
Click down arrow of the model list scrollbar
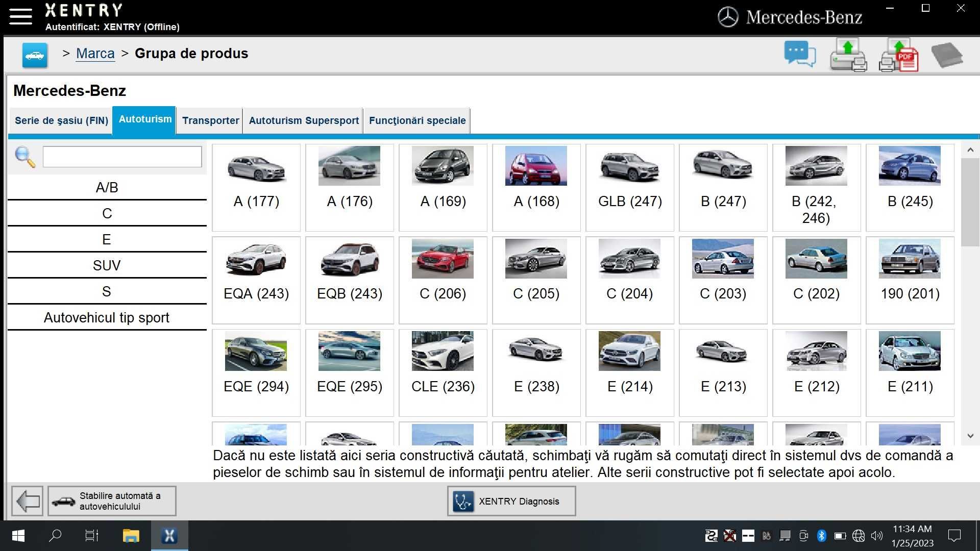(970, 436)
